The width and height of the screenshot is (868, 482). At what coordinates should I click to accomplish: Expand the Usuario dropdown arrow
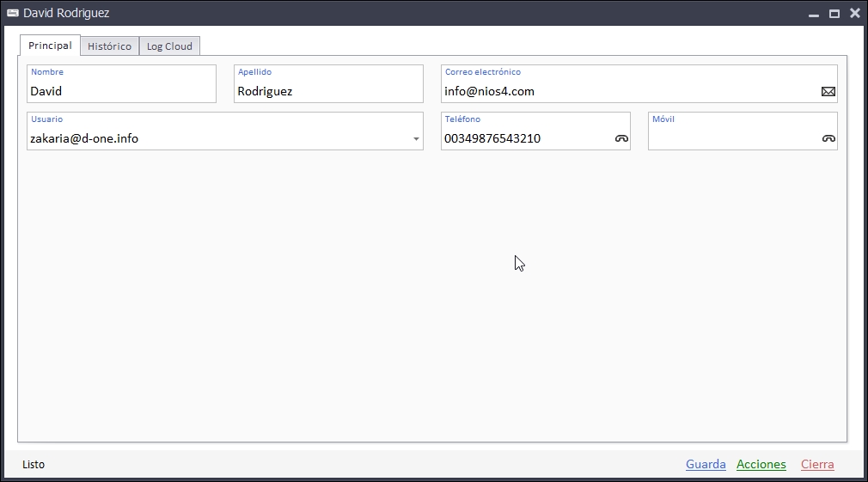pos(416,139)
